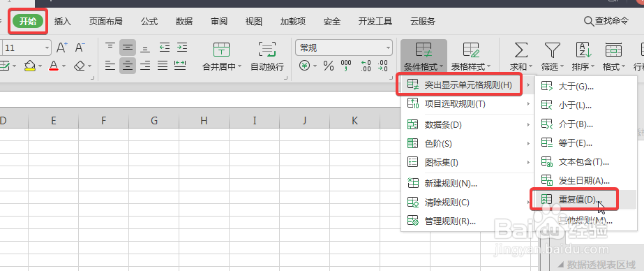The height and width of the screenshot is (271, 644).
Task: Open 视图 ribbon tab
Action: 254,22
